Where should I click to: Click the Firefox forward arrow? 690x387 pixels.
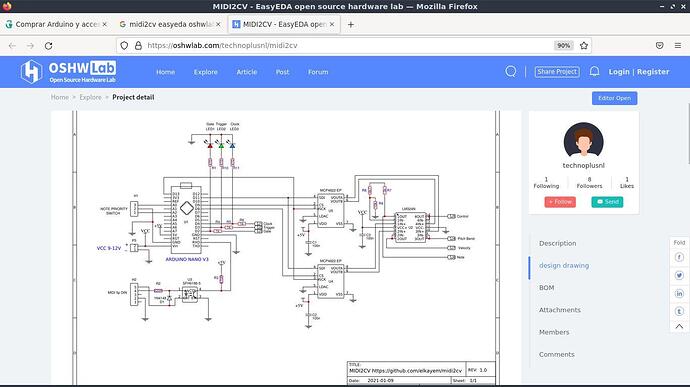[x=30, y=45]
